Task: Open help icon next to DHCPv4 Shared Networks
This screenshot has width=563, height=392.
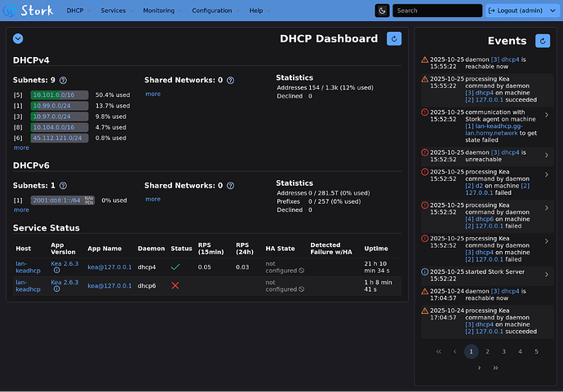Action: pyautogui.click(x=231, y=81)
